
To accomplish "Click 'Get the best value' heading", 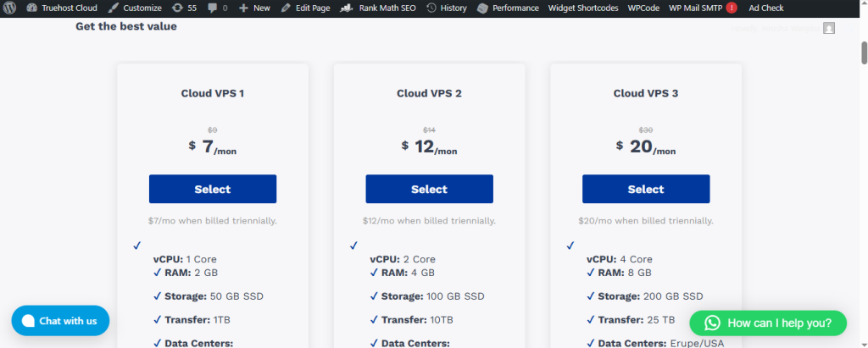I will [x=126, y=26].
